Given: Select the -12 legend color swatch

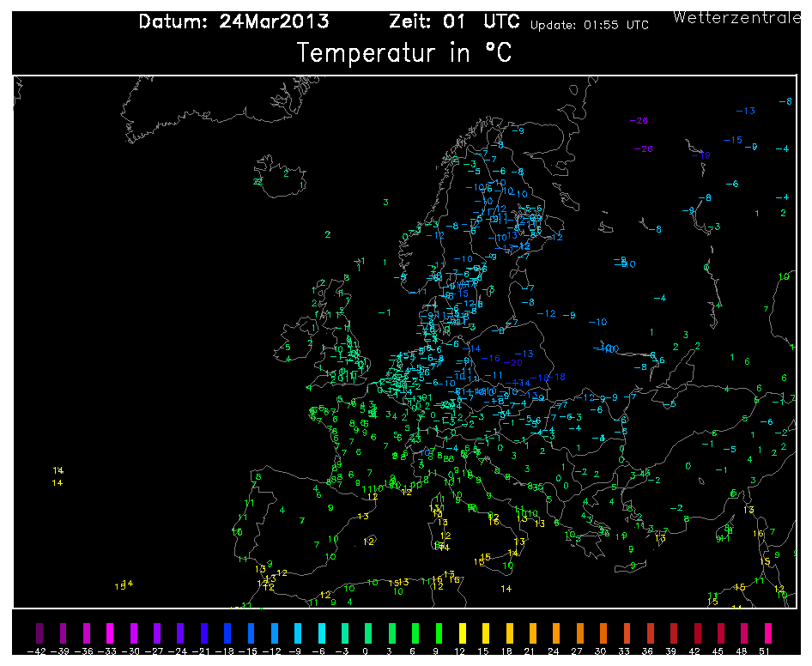Looking at the screenshot, I should pos(275,633).
